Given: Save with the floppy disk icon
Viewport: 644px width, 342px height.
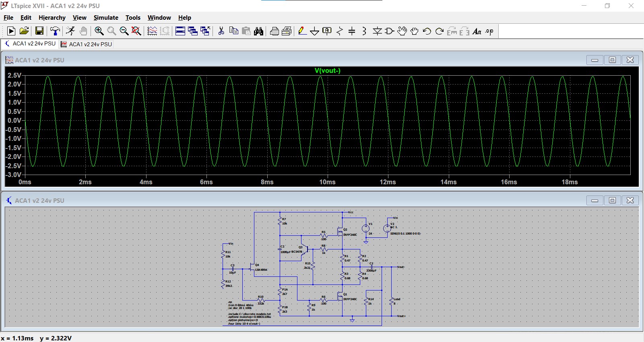Looking at the screenshot, I should pos(39,31).
